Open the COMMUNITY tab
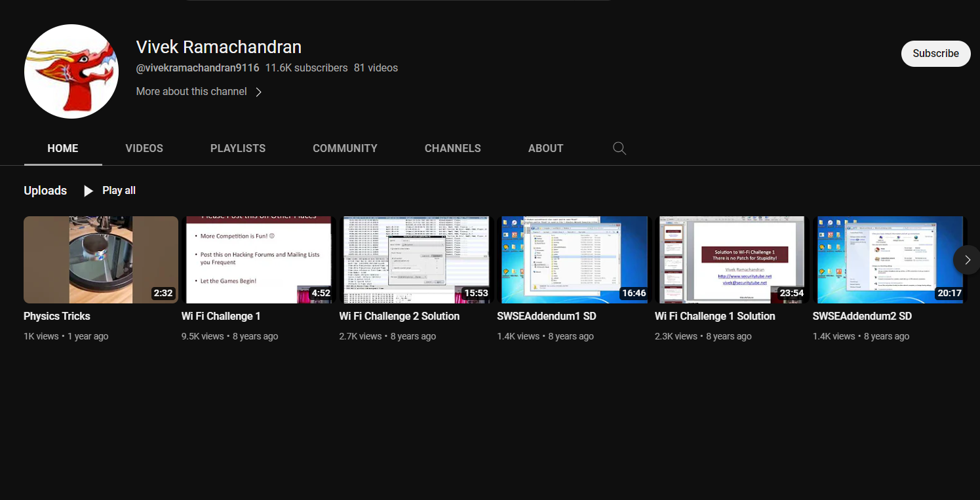The image size is (980, 500). [x=345, y=148]
